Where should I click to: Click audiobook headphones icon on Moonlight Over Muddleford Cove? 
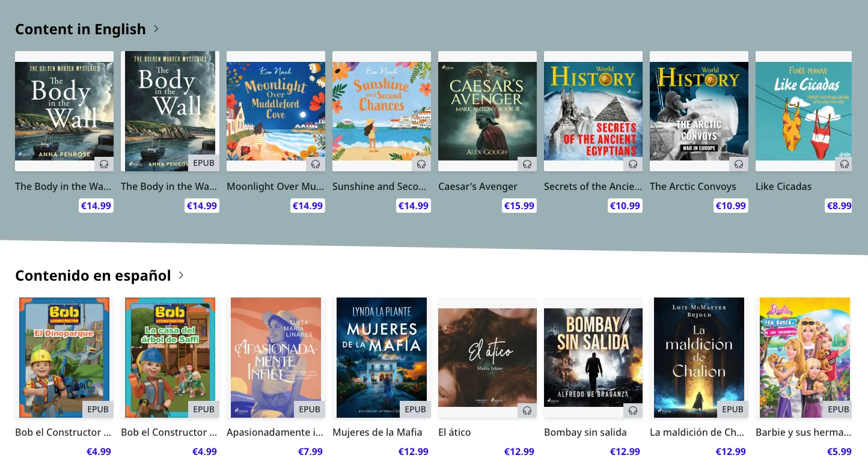pos(316,164)
